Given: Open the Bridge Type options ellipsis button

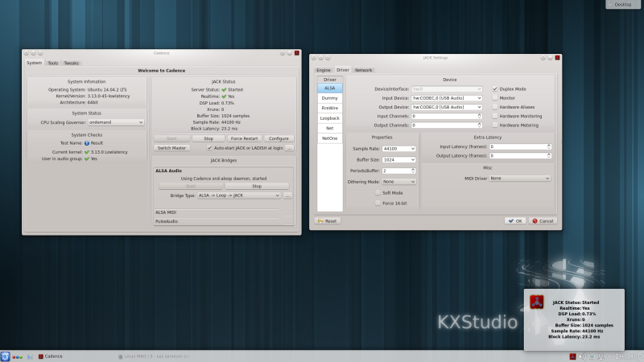Looking at the screenshot, I should coord(287,195).
